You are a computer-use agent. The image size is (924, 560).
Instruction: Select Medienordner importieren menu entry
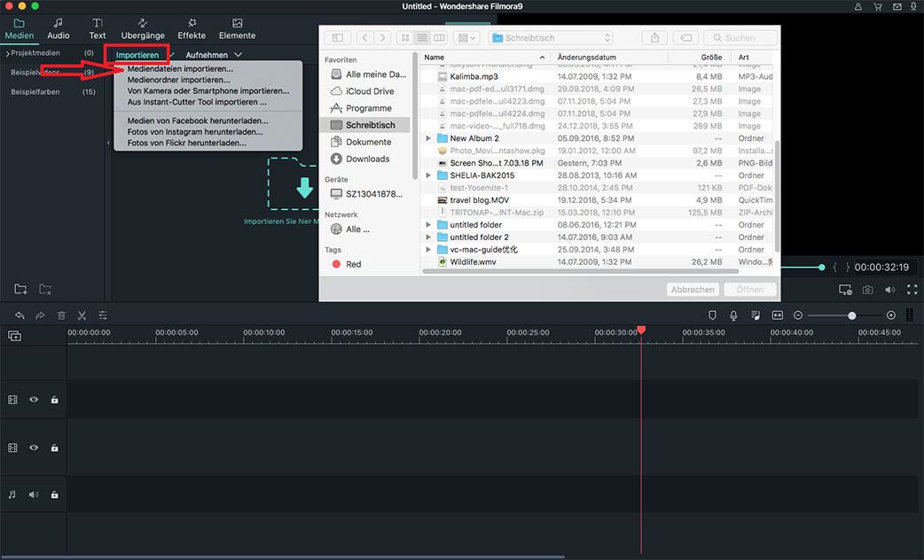[178, 80]
